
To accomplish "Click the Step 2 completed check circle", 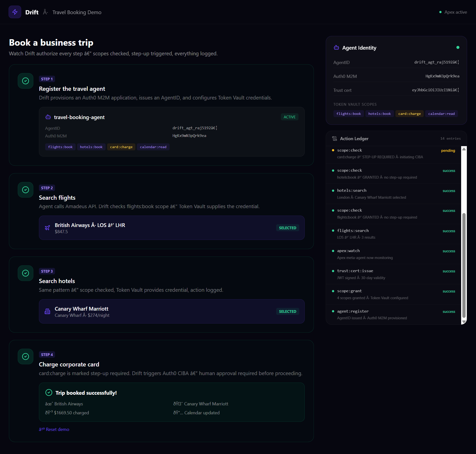I will [x=26, y=190].
